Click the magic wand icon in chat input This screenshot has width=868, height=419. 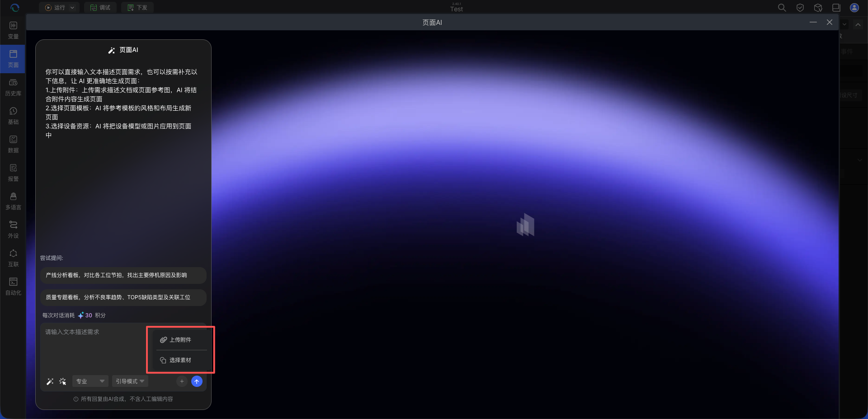[x=50, y=381]
